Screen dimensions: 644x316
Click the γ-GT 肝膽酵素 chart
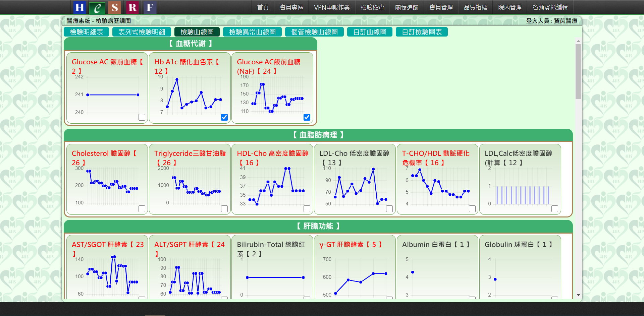point(355,278)
